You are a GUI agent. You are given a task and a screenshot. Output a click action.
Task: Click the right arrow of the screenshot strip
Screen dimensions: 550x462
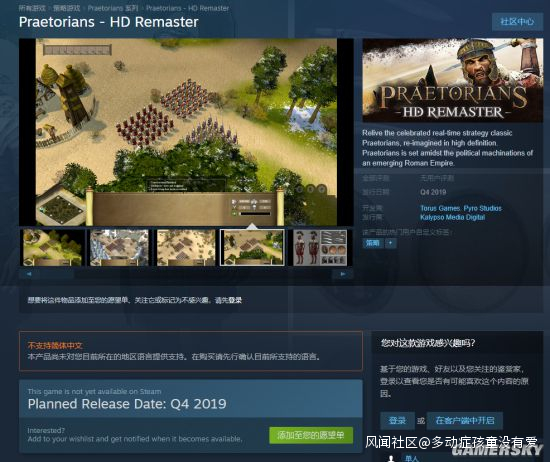tap(343, 274)
